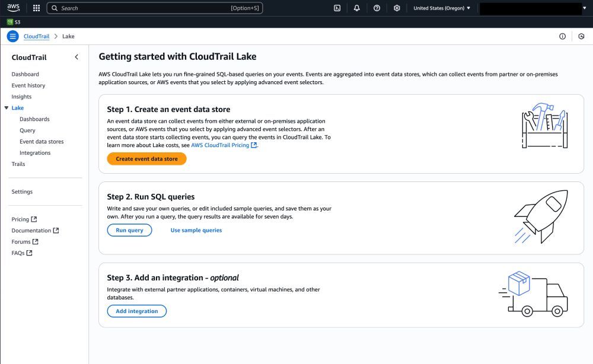Open the top toolbar settings gear
Viewport: 593px width, 364px height.
click(397, 8)
